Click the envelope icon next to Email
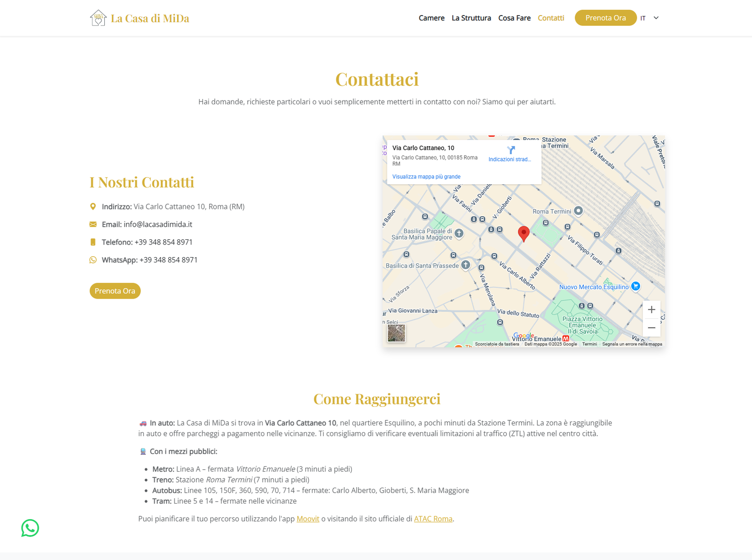This screenshot has width=752, height=560. 93,224
